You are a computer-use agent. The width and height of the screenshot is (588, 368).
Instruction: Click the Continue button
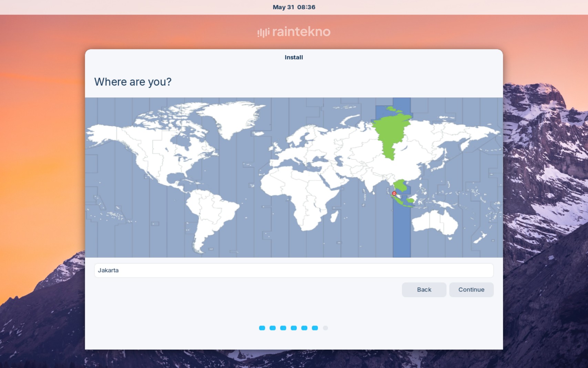(x=471, y=290)
